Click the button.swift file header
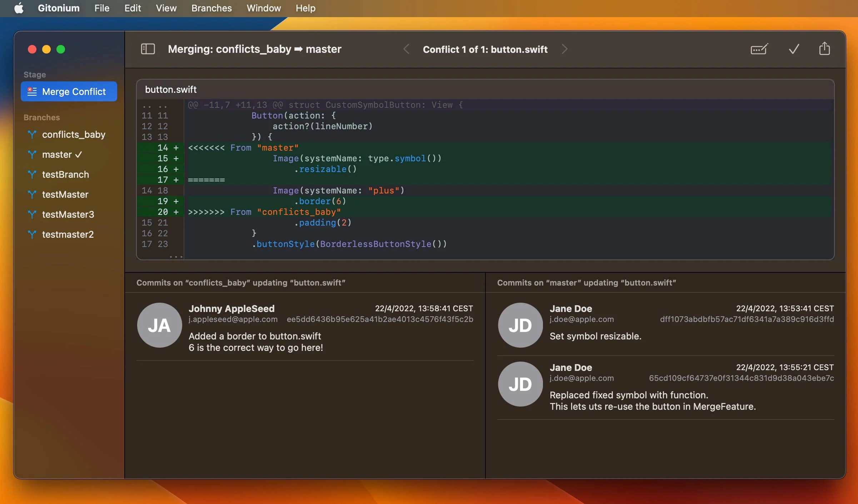Viewport: 858px width, 504px height. [x=171, y=90]
